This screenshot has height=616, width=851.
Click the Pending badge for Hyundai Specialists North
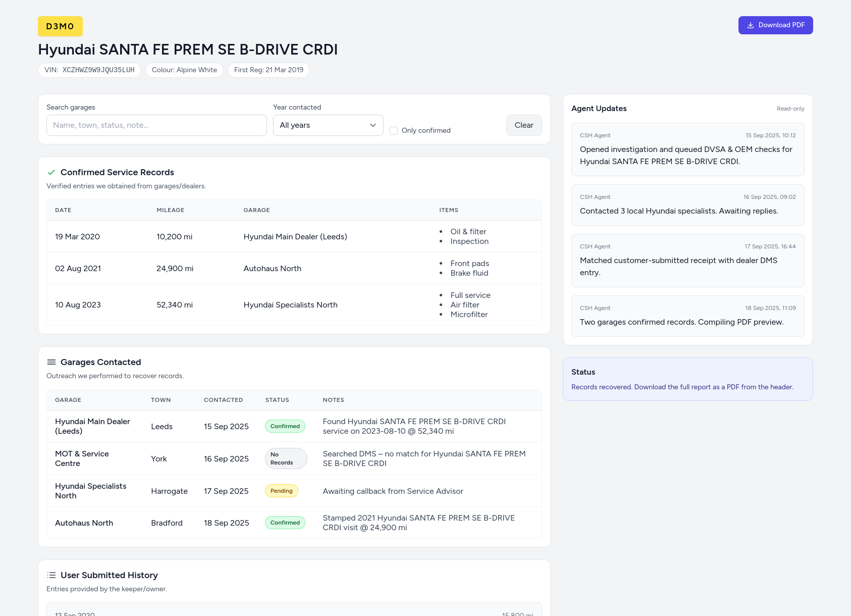281,490
